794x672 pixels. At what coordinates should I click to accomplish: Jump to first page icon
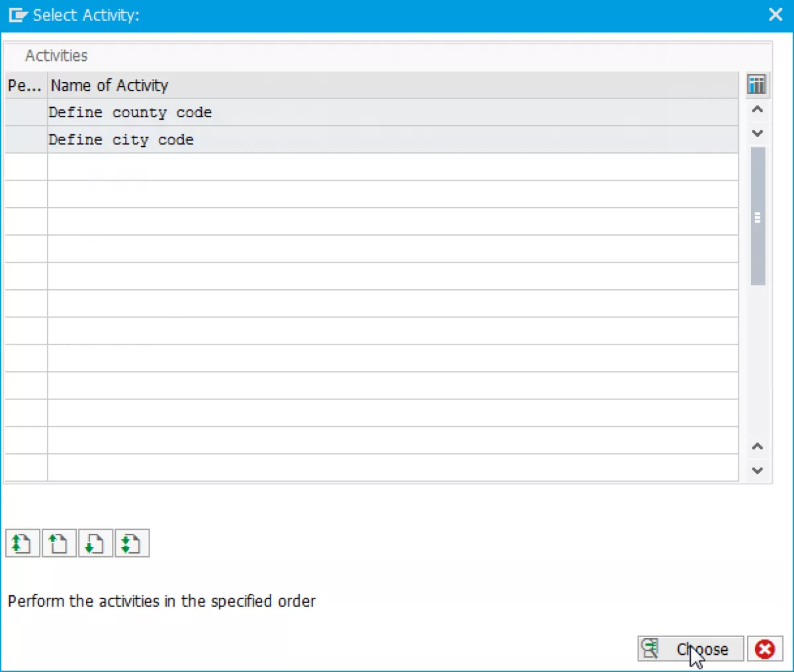[22, 544]
